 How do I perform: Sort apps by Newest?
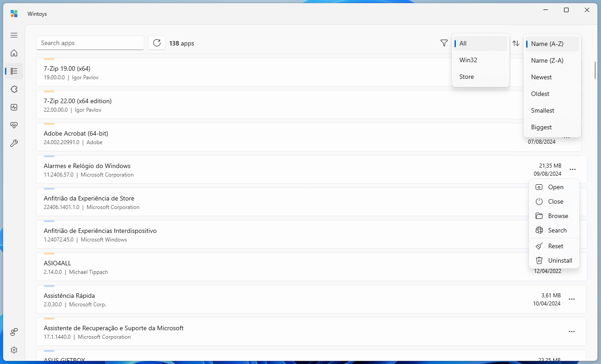[x=552, y=77]
